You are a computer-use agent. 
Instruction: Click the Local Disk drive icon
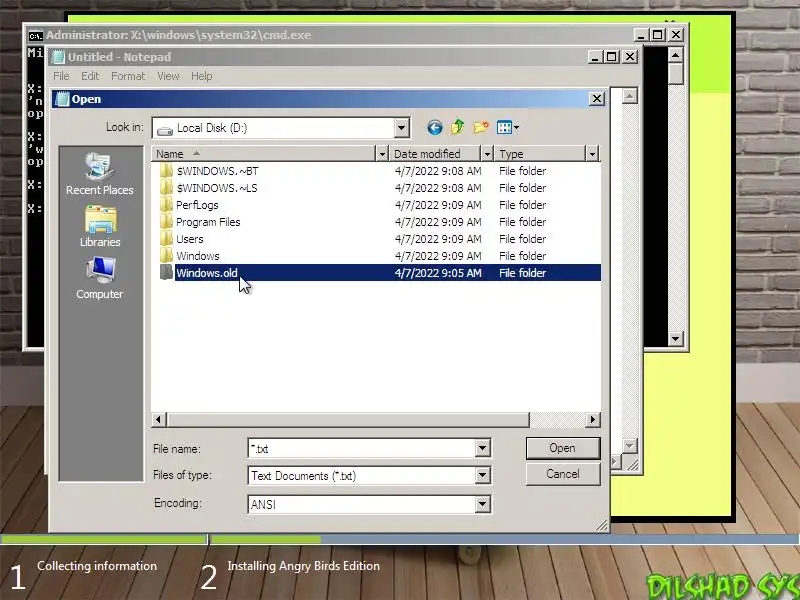(165, 129)
